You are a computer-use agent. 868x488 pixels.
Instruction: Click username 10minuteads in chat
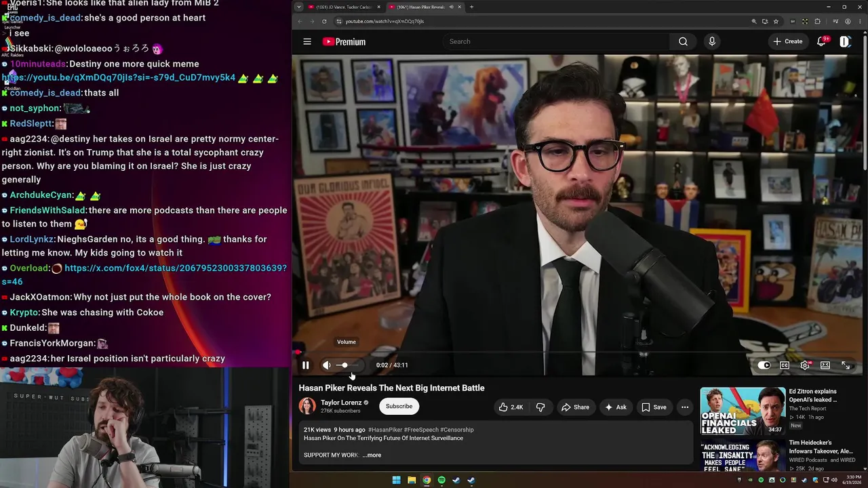[38, 64]
